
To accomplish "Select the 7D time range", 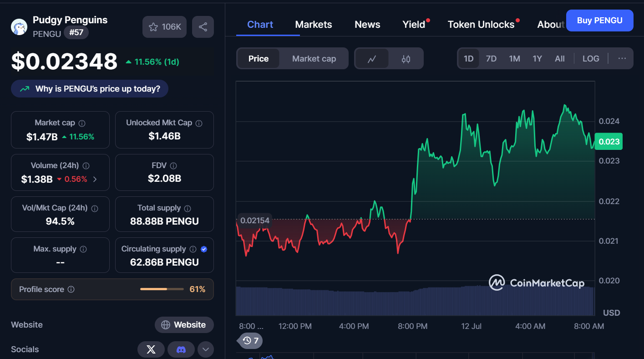I will tap(491, 59).
